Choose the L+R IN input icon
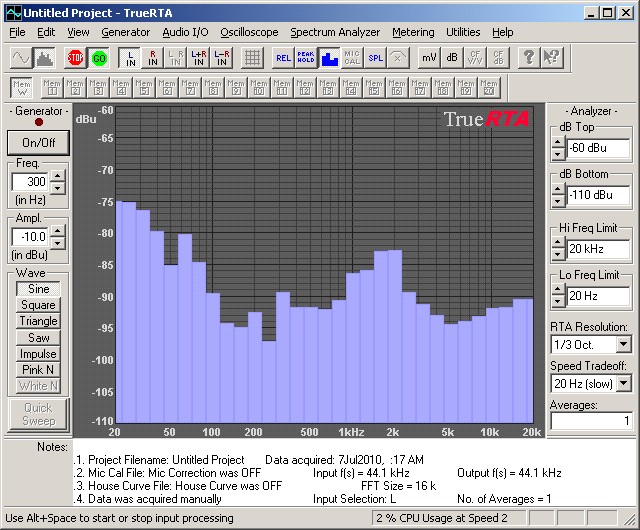The image size is (640, 530). [198, 57]
